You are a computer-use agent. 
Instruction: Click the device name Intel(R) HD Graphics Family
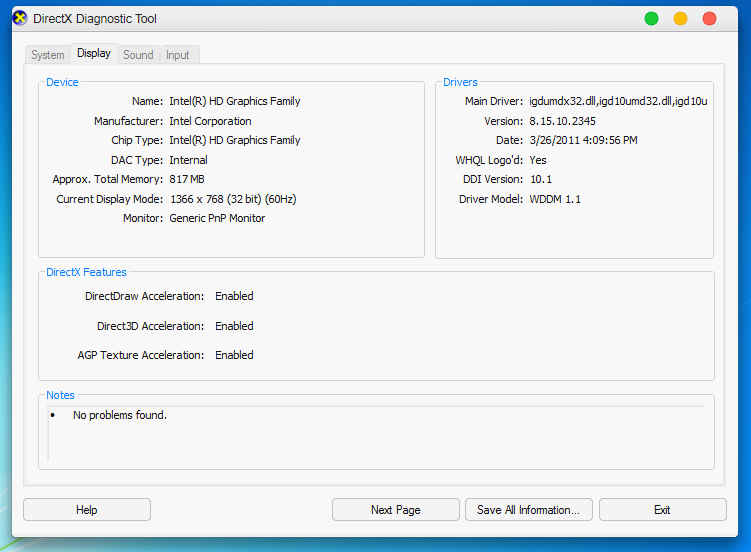tap(235, 101)
